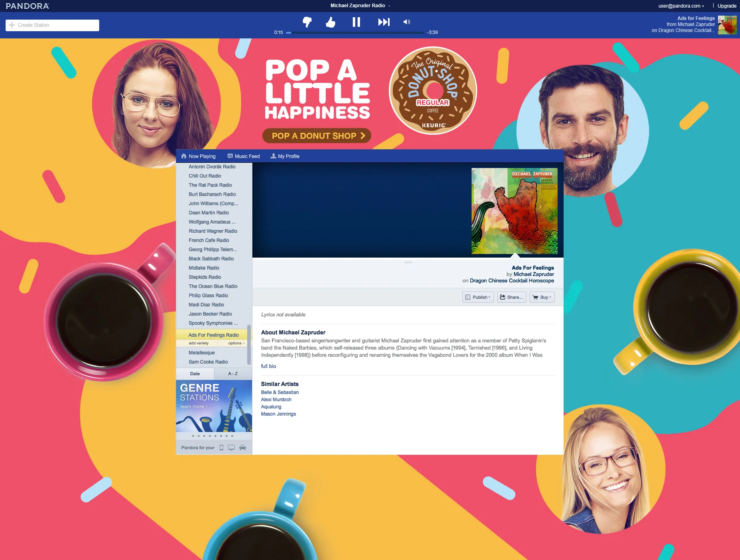Select Madi Diaz Radio station

pyautogui.click(x=206, y=305)
